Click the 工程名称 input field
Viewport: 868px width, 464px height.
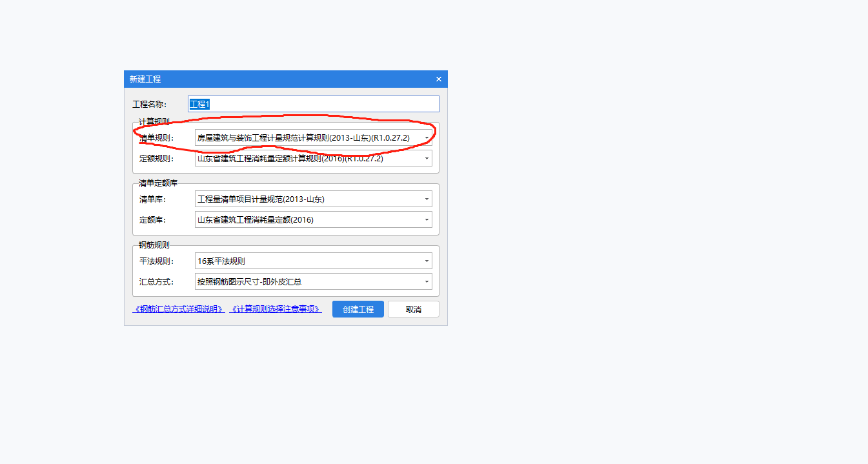(x=314, y=104)
